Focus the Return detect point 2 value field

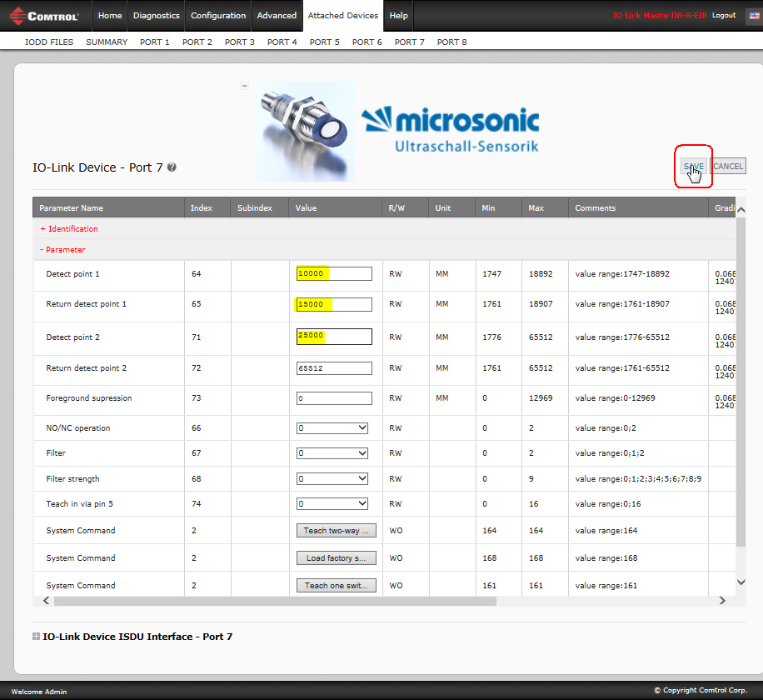pyautogui.click(x=334, y=368)
